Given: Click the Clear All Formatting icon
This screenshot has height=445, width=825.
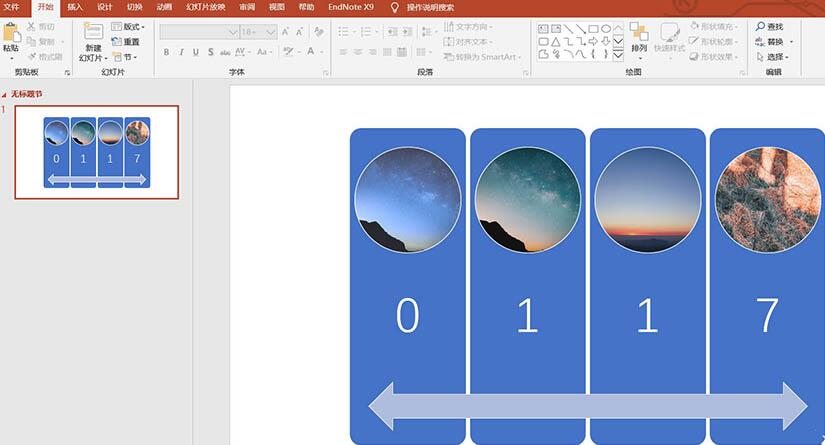Looking at the screenshot, I should (319, 32).
